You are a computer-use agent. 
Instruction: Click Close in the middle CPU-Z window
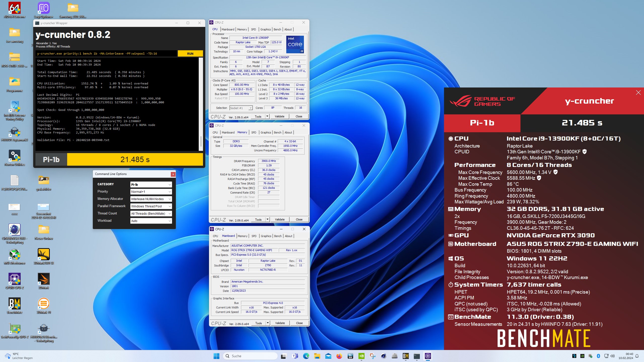click(299, 219)
